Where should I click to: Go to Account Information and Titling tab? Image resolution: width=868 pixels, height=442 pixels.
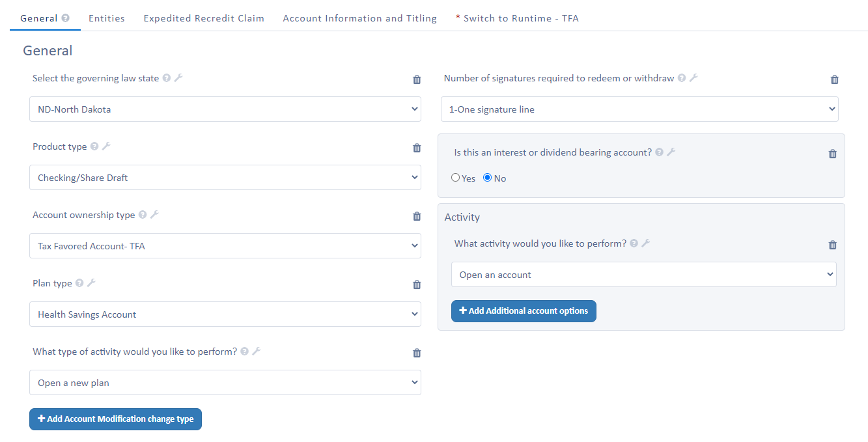click(x=359, y=18)
